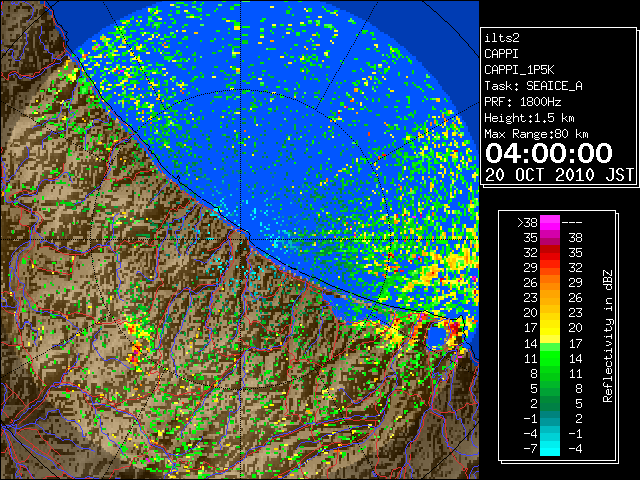Select 'Max Range:80 km' text
Image resolution: width=640 pixels, height=480 pixels.
(536, 134)
